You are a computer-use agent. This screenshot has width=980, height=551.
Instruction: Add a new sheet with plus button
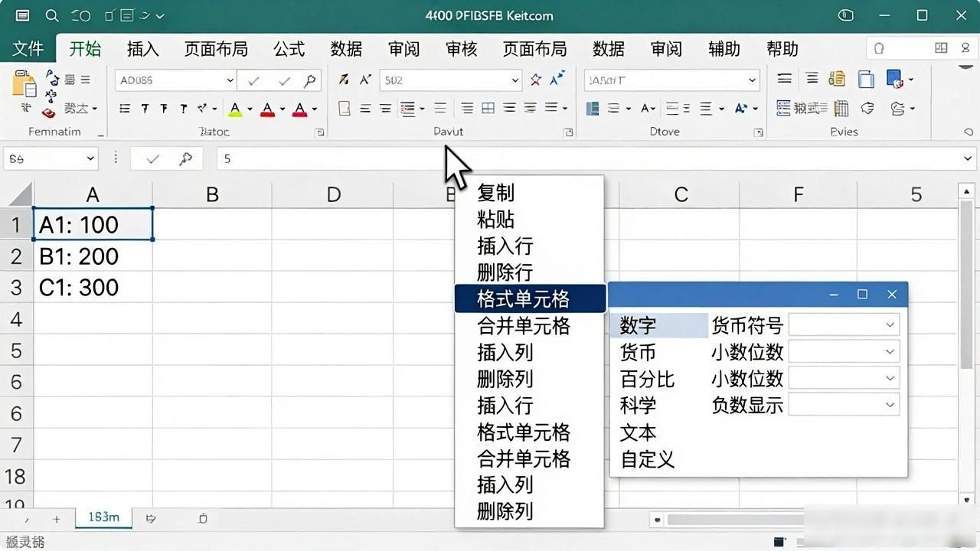tap(56, 519)
